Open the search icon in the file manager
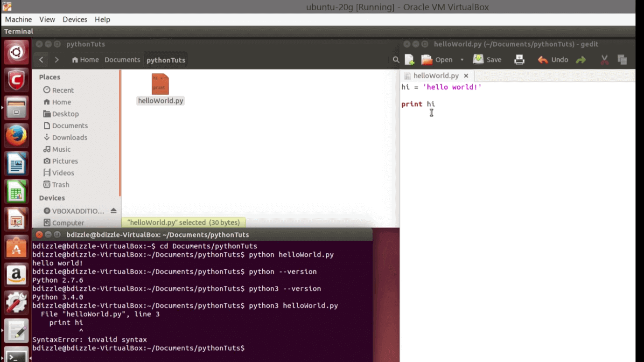The height and width of the screenshot is (362, 644). coord(396,60)
